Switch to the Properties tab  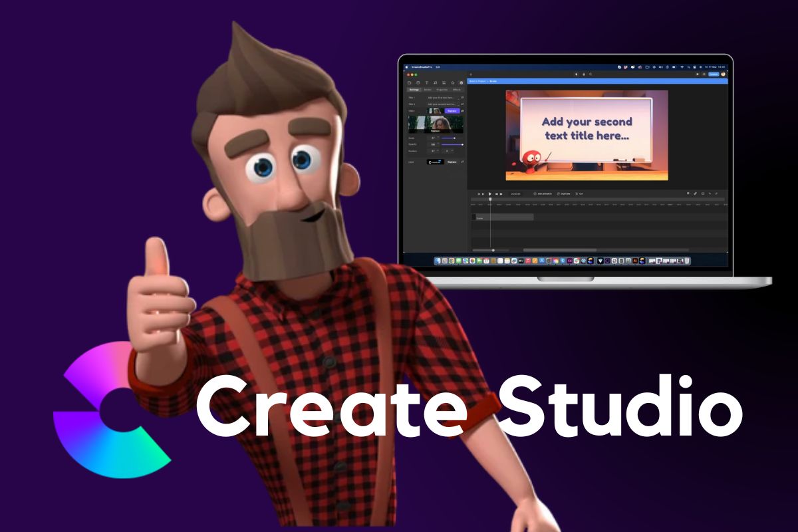pos(442,90)
